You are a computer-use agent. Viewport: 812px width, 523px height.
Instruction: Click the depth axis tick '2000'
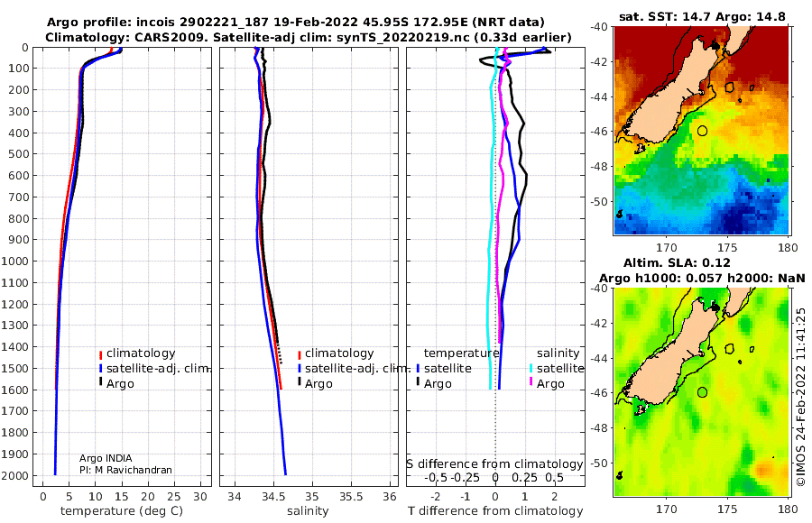point(16,475)
